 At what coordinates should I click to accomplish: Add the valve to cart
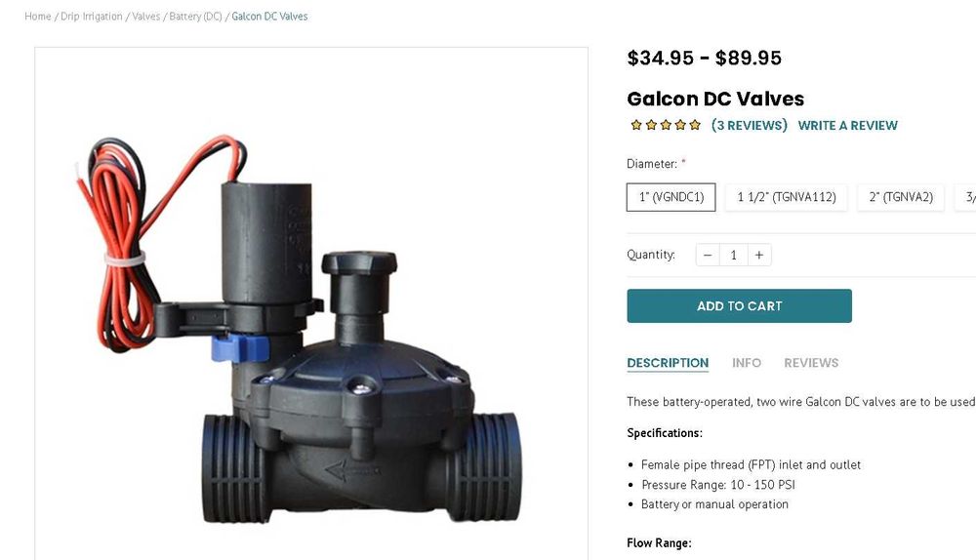coord(740,306)
